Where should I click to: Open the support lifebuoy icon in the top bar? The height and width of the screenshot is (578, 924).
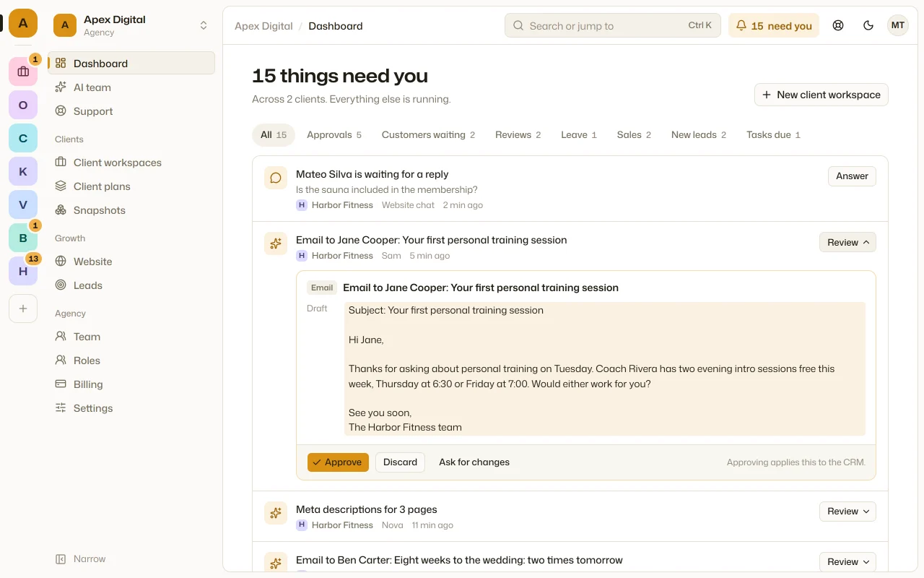point(838,25)
